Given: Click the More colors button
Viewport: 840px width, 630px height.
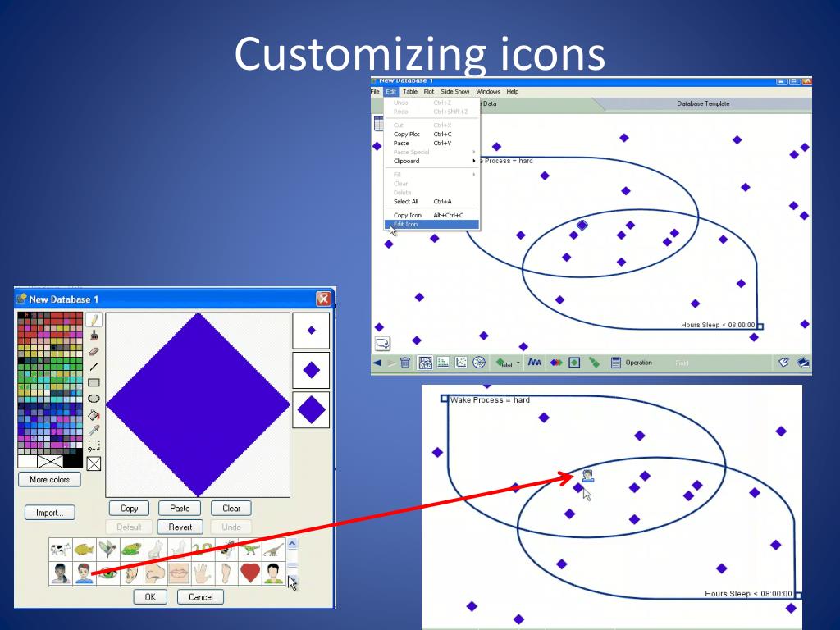Looking at the screenshot, I should [49, 479].
